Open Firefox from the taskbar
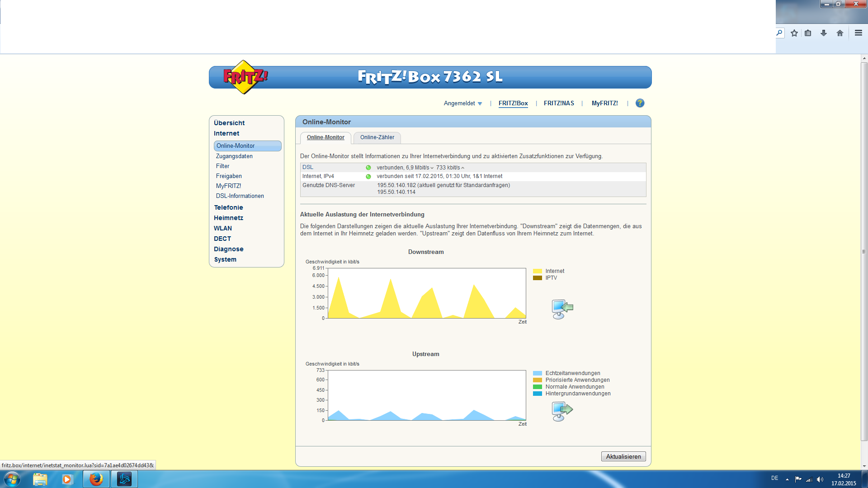This screenshot has height=488, width=868. tap(96, 479)
